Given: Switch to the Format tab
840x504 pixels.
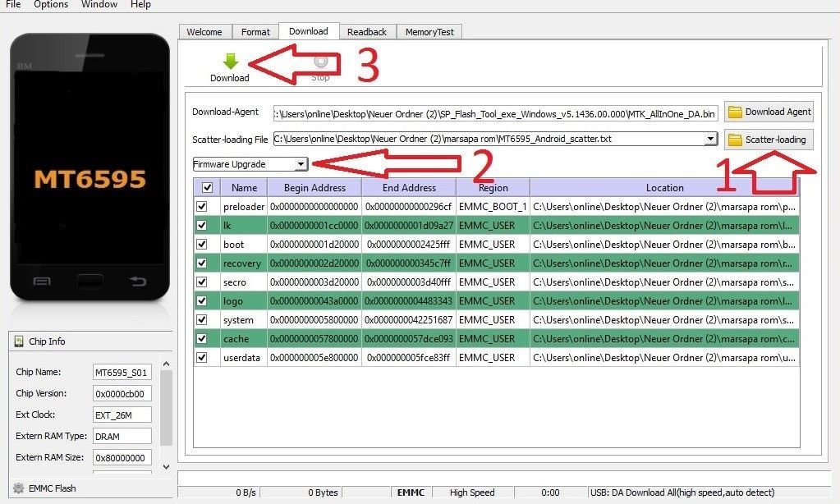Looking at the screenshot, I should coord(255,32).
